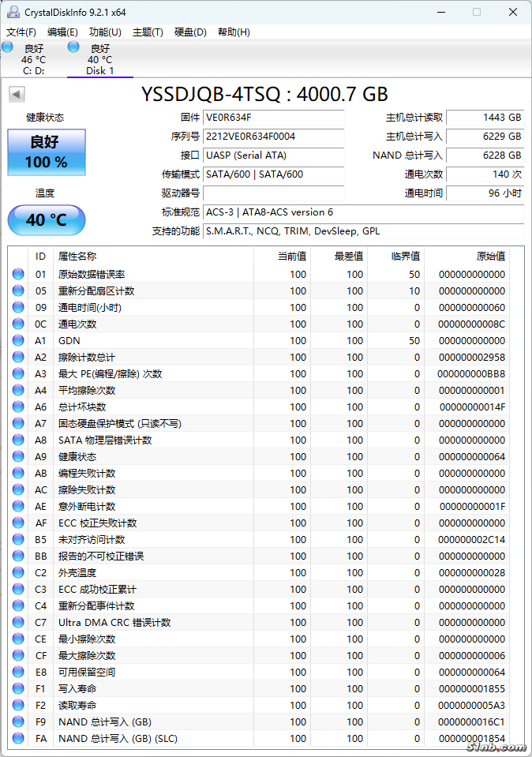Click the CrystalDiskInfo app icon in title bar

[13, 12]
